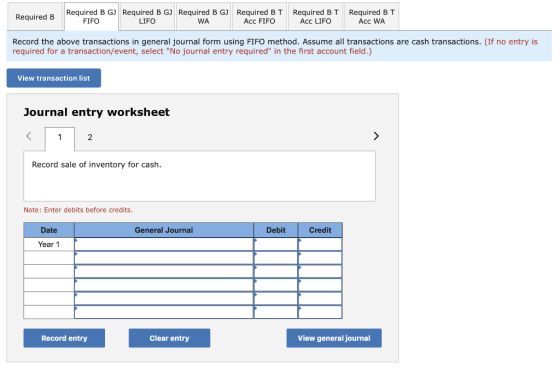The image size is (560, 370).
Task: Open the Required B tab
Action: [35, 17]
